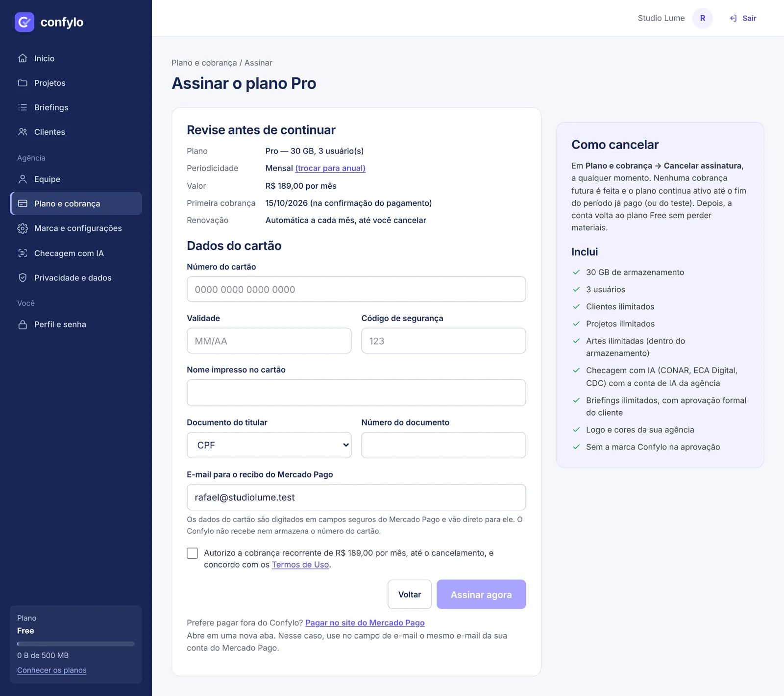Viewport: 784px width, 696px height.
Task: Click 'Sem a marca Confylo na aprovação'
Action: (x=653, y=447)
